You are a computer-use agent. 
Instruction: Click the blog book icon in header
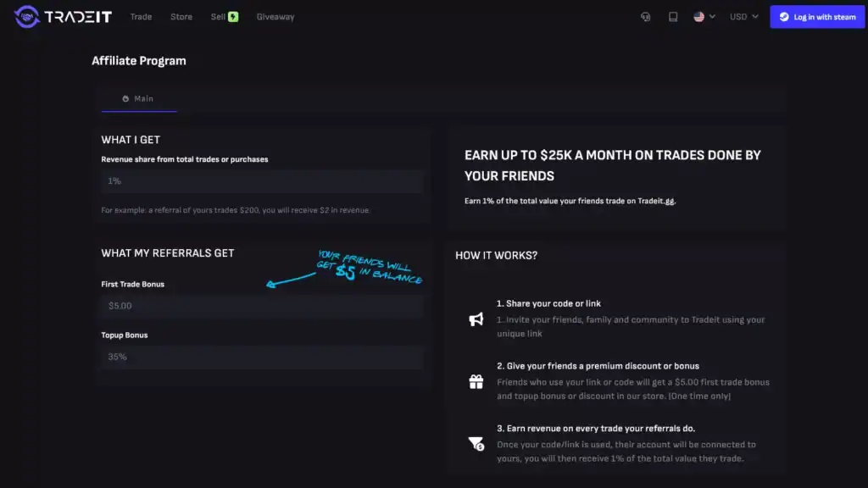pyautogui.click(x=672, y=17)
